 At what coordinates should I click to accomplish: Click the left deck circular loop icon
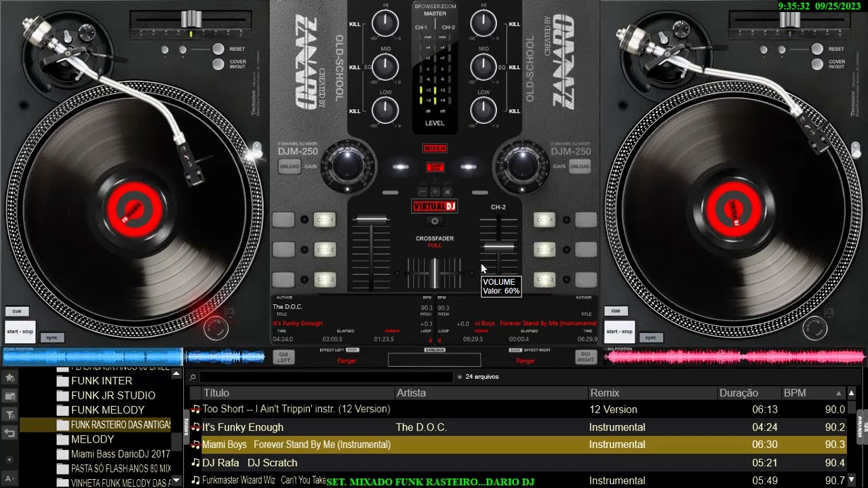pos(216,328)
